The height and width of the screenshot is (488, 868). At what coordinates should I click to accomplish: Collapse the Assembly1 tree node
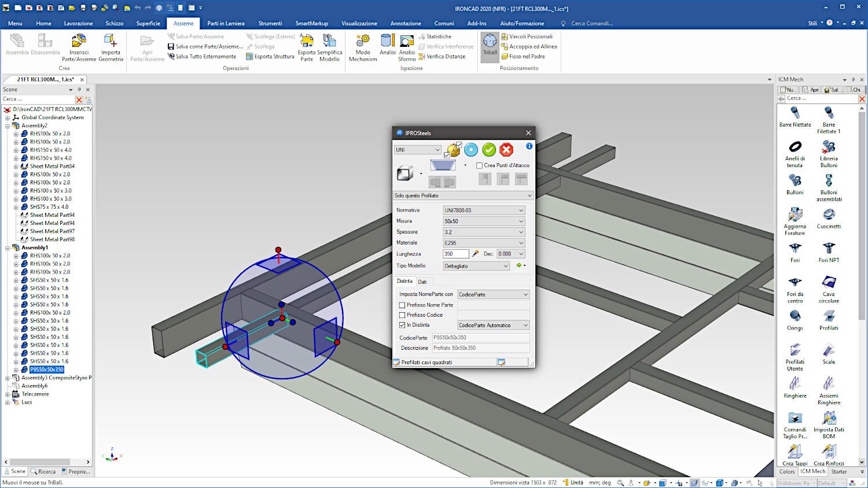(8, 247)
